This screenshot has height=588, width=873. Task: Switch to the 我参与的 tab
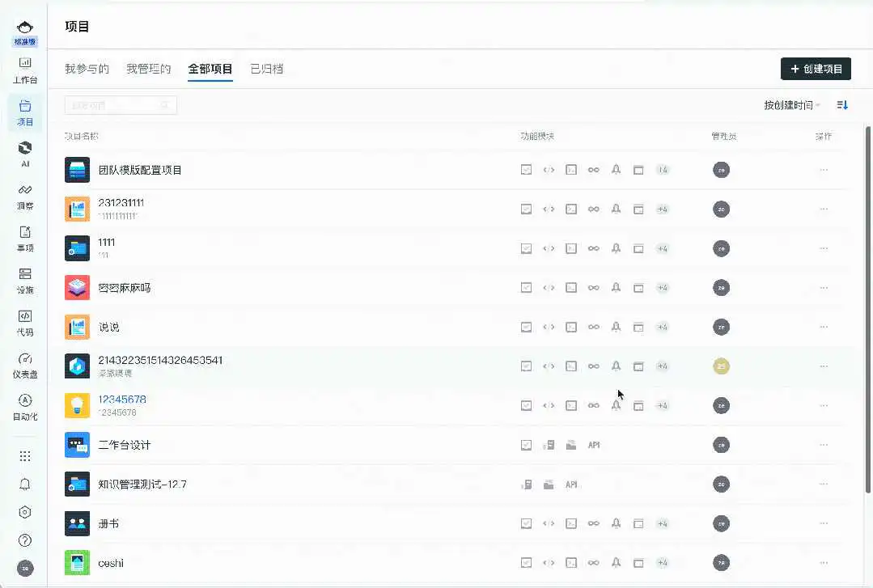tap(87, 69)
